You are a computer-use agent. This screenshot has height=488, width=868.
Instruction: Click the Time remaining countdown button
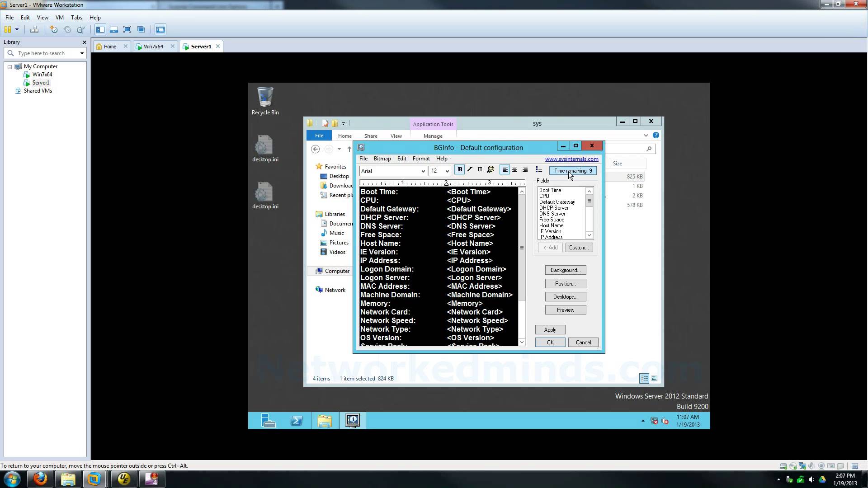click(x=573, y=171)
